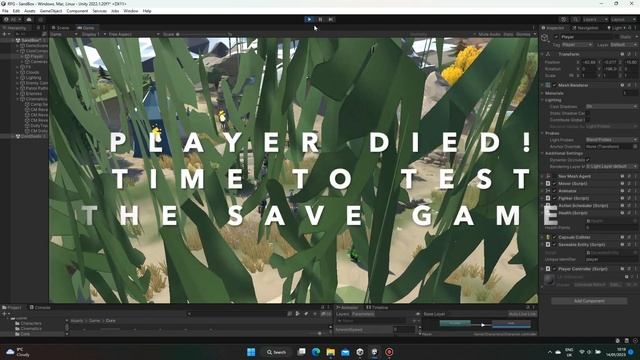The height and width of the screenshot is (360, 640).
Task: Open the Saveable Entity preset icon
Action: pyautogui.click(x=629, y=244)
